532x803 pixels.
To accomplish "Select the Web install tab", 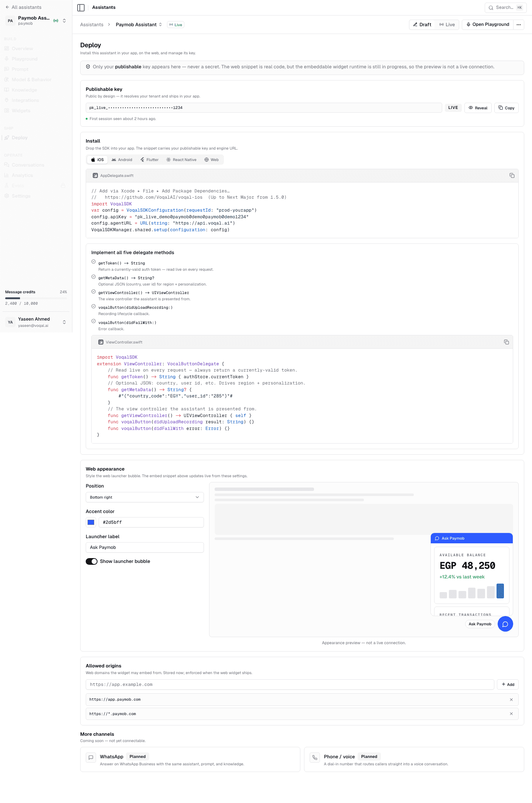I will click(212, 160).
